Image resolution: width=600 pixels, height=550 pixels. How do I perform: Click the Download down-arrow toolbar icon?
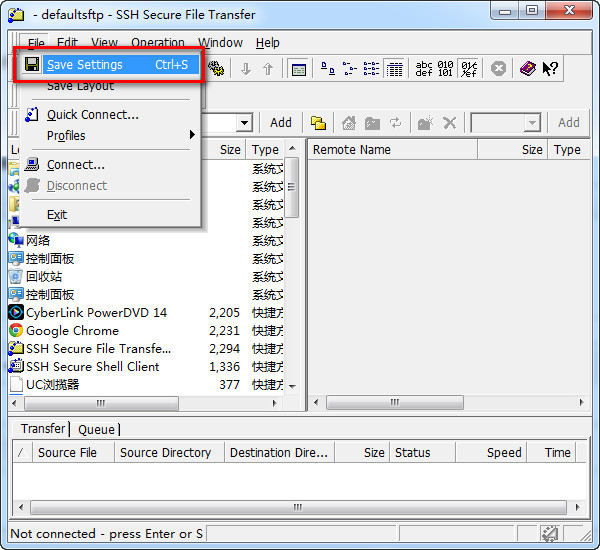tap(246, 69)
